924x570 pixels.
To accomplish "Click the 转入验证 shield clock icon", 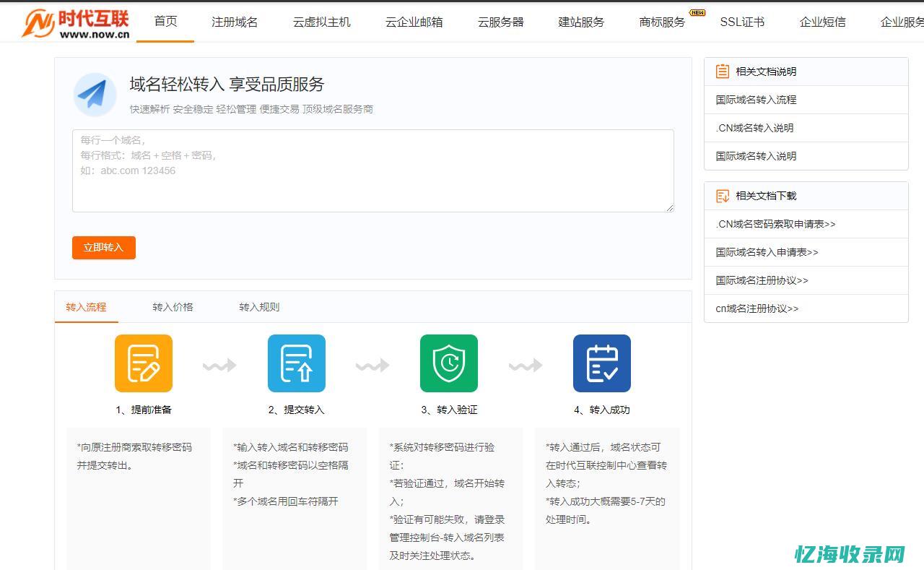I will pyautogui.click(x=448, y=363).
